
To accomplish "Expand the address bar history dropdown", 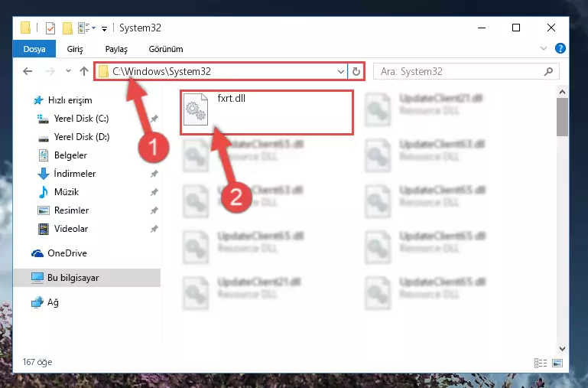I will (340, 71).
